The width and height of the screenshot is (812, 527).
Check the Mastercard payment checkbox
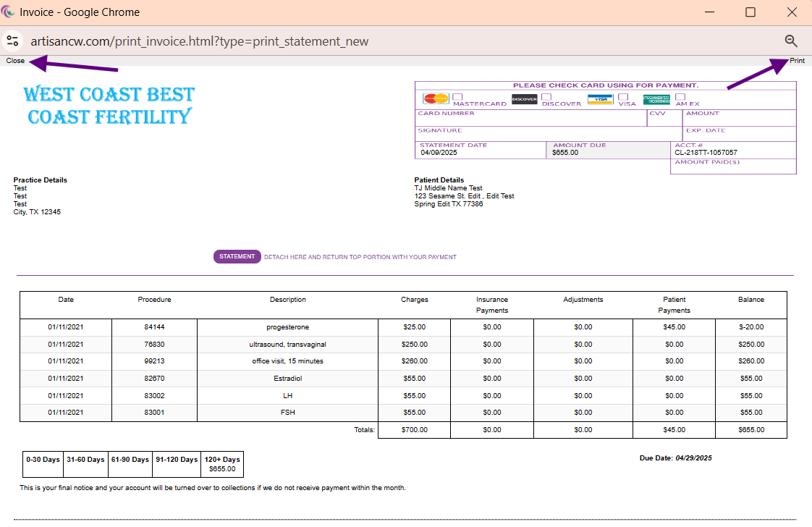[x=457, y=96]
